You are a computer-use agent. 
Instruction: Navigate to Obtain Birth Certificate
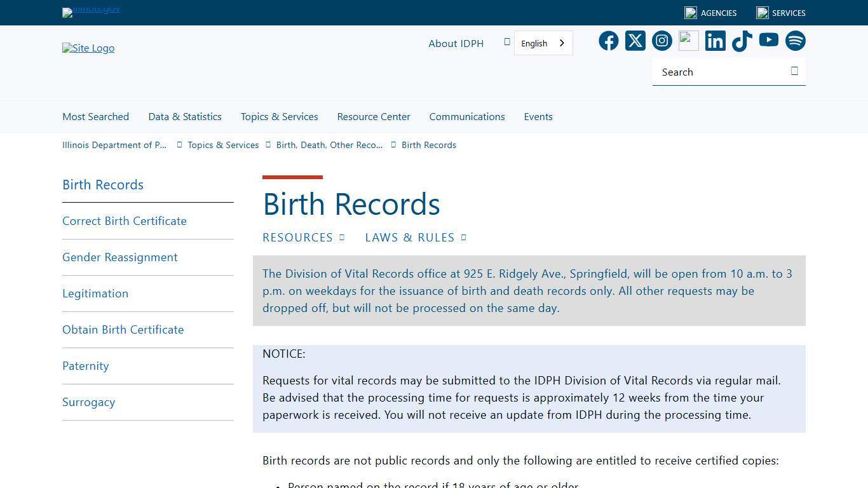click(123, 329)
